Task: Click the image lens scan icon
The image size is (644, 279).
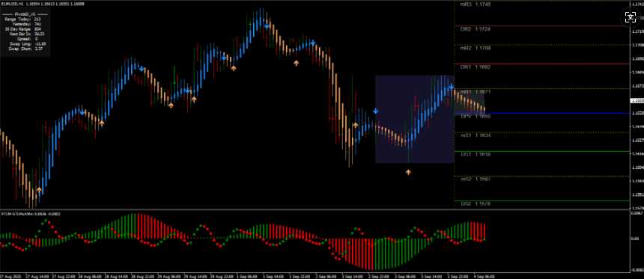Action: [631, 16]
